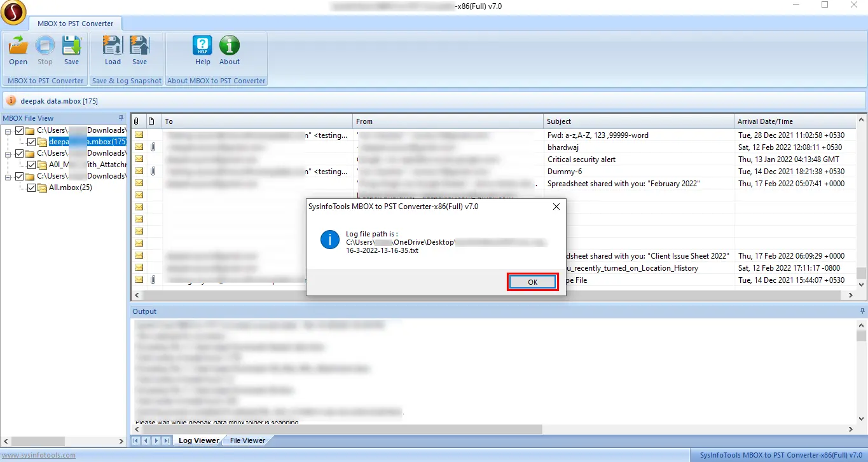Click the "deepak data.mbox [175]" info bar text
Viewport: 868px width, 462px height.
click(x=59, y=101)
